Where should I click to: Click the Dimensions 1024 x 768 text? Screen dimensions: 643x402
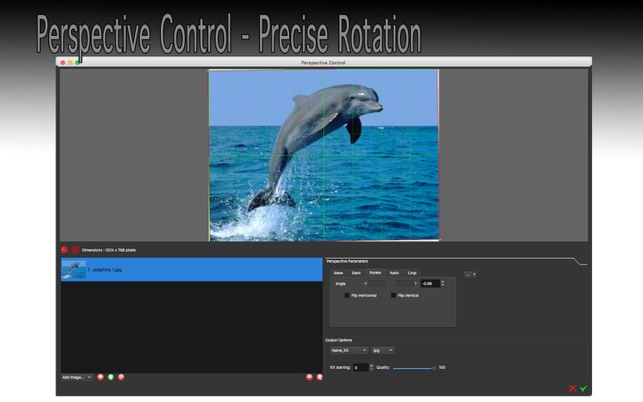tap(109, 250)
